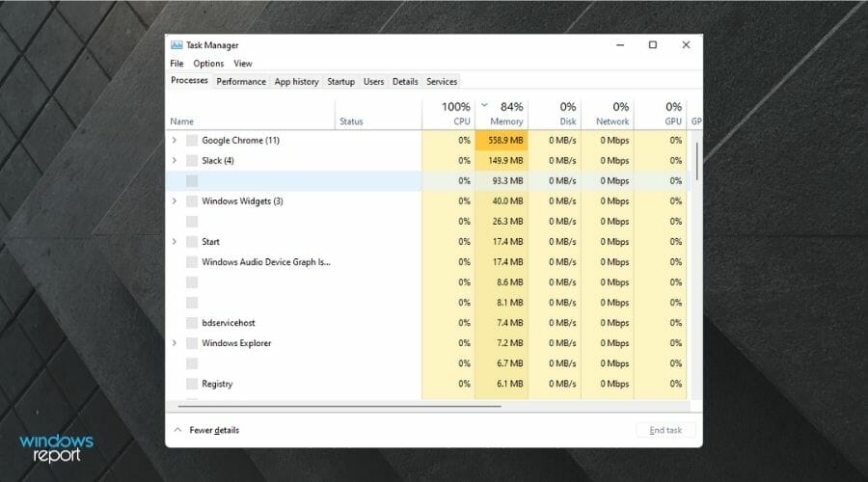868x482 pixels.
Task: Select the Registry row name
Action: (217, 384)
